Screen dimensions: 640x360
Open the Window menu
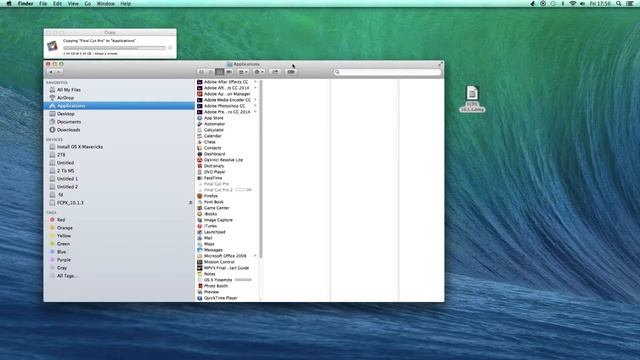tap(105, 3)
